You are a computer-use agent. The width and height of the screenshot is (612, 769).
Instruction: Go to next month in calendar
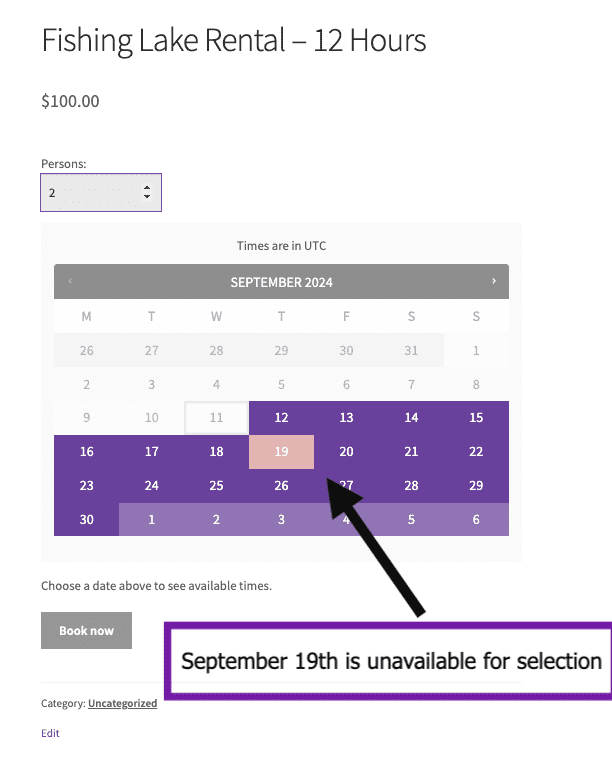tap(494, 281)
